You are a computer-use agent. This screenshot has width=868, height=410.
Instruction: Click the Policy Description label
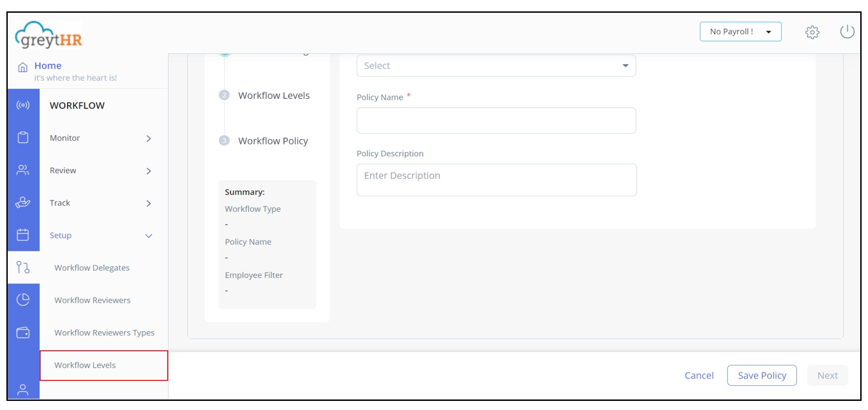click(390, 154)
